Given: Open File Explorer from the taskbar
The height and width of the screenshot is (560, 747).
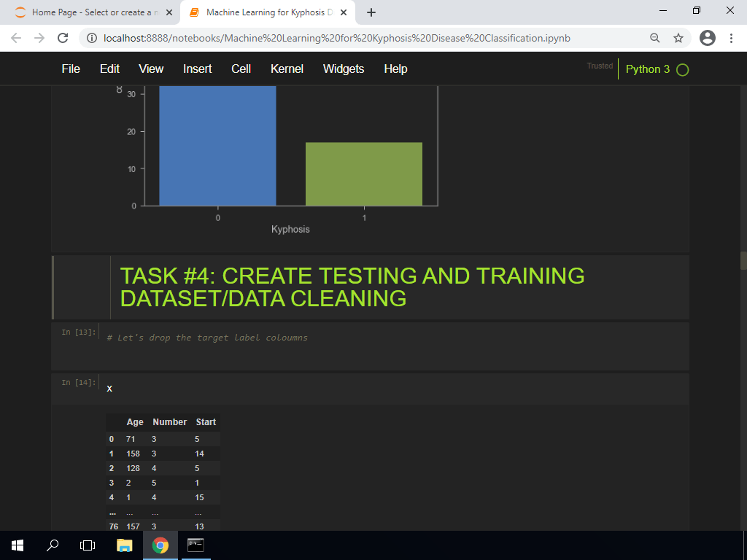Looking at the screenshot, I should (x=124, y=545).
